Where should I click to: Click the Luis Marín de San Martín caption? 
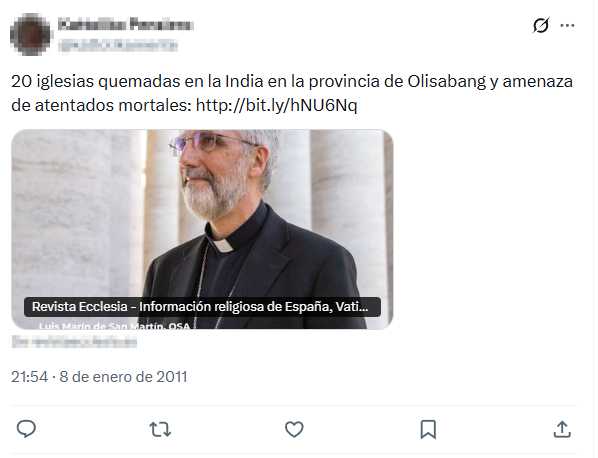pos(114,326)
